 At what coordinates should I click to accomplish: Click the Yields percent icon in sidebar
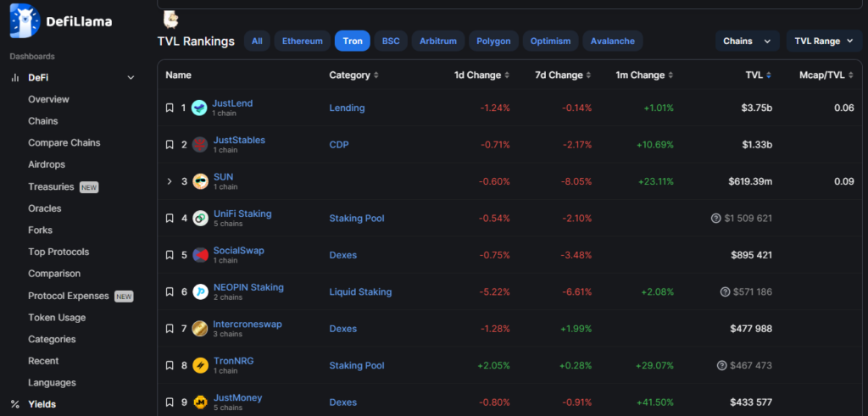[14, 404]
